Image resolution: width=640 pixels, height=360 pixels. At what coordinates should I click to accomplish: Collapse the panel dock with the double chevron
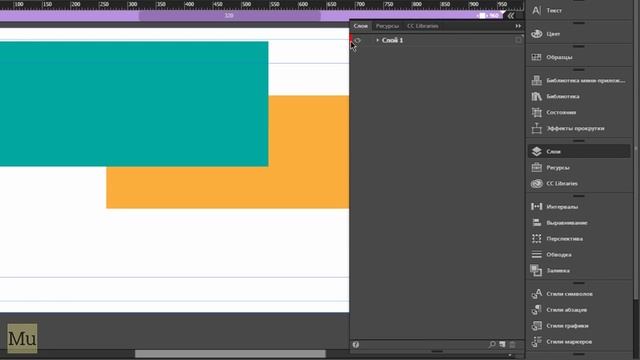coord(511,16)
